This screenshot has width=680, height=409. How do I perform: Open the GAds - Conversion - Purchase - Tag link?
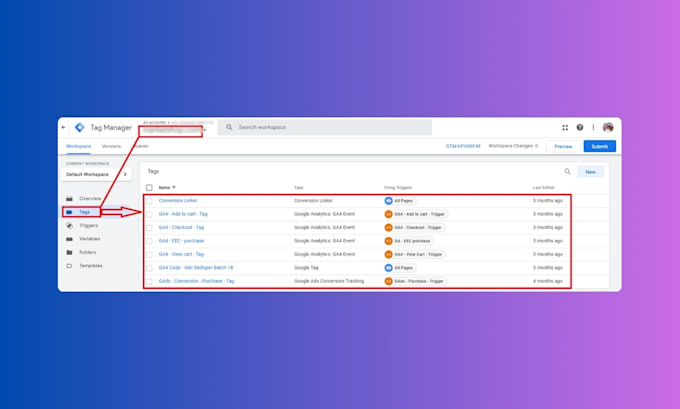click(196, 281)
